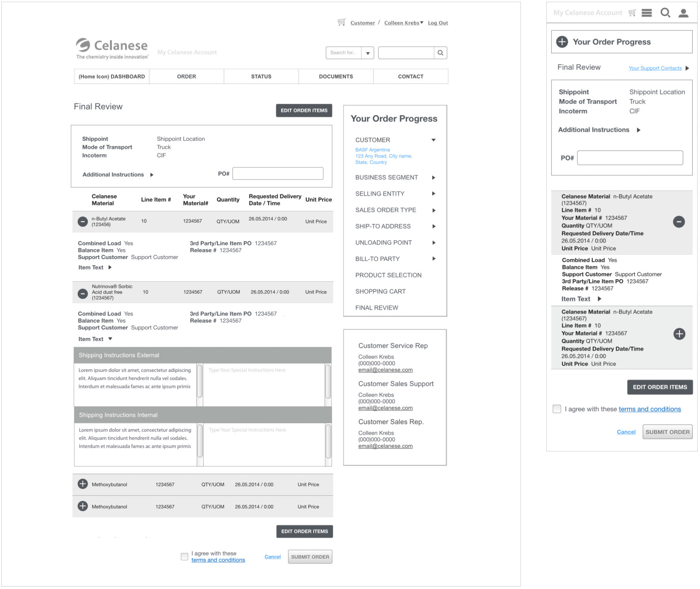Click desktop SUBMIT ORDER button
The image size is (700, 589).
(x=310, y=557)
